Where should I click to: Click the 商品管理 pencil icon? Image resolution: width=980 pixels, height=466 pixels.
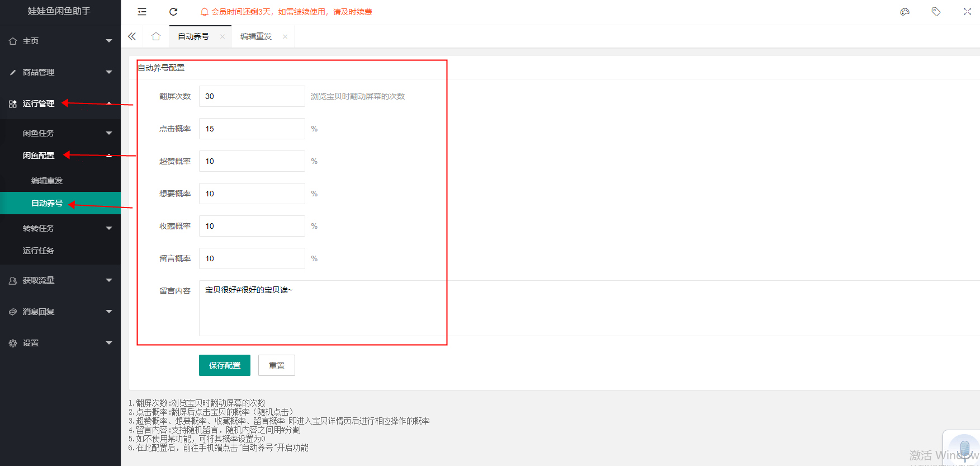13,72
